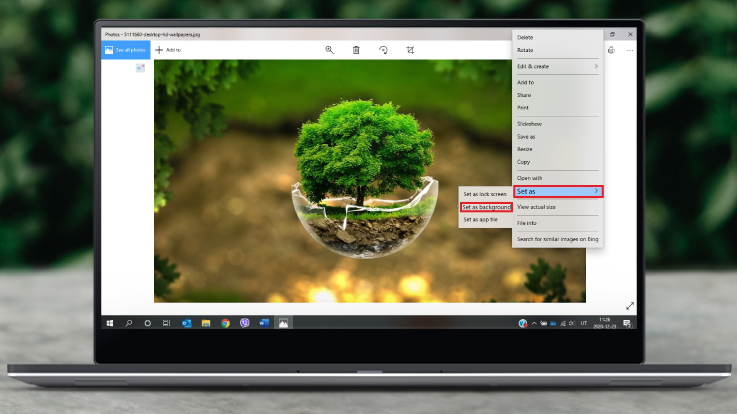Click the print icon at top right

pos(611,49)
